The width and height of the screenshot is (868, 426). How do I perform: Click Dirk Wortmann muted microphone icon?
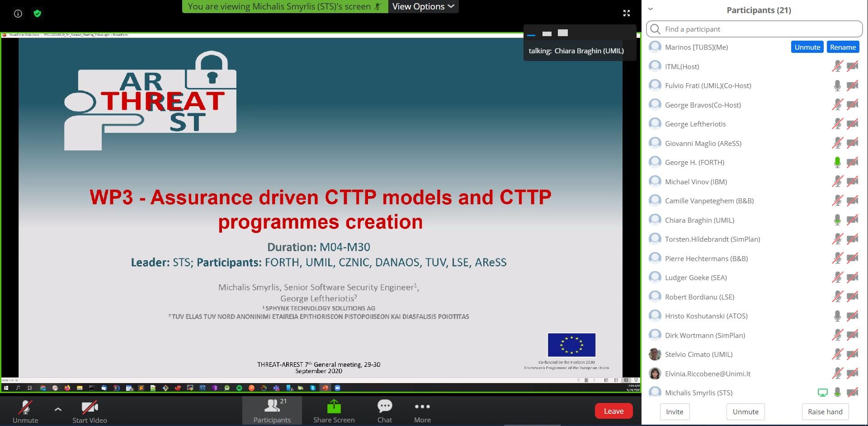[837, 335]
